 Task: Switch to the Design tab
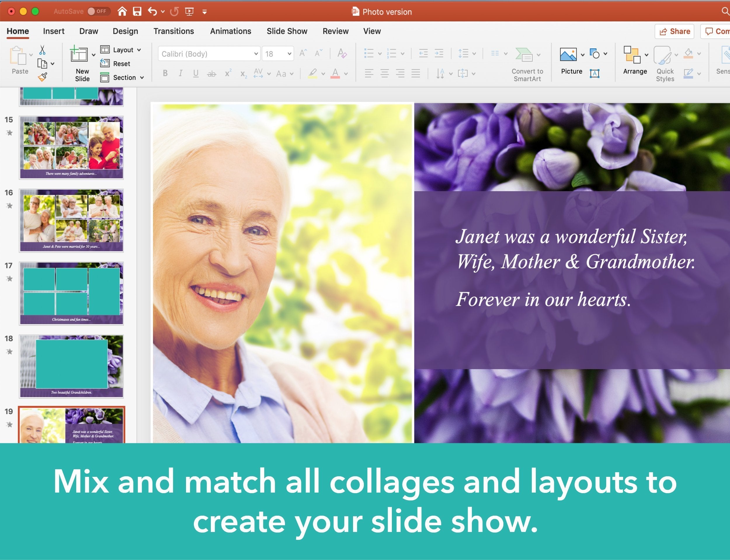click(x=125, y=31)
